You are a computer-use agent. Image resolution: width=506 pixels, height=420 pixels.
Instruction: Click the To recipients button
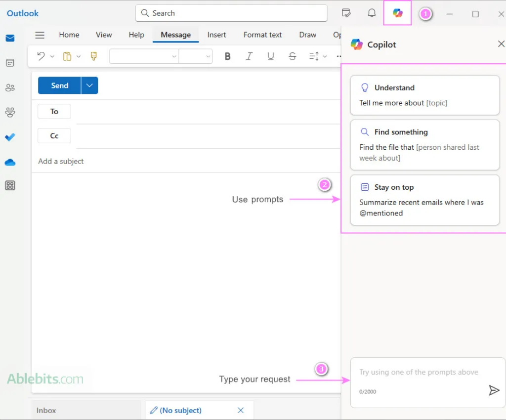point(54,112)
